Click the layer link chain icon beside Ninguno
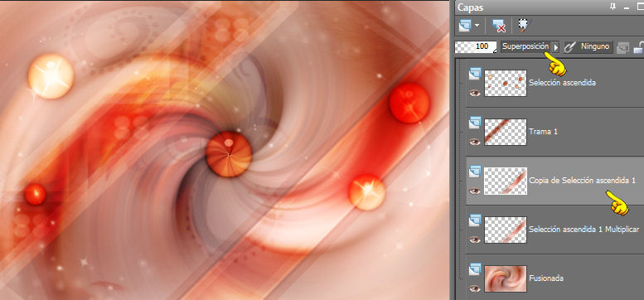 coord(569,46)
